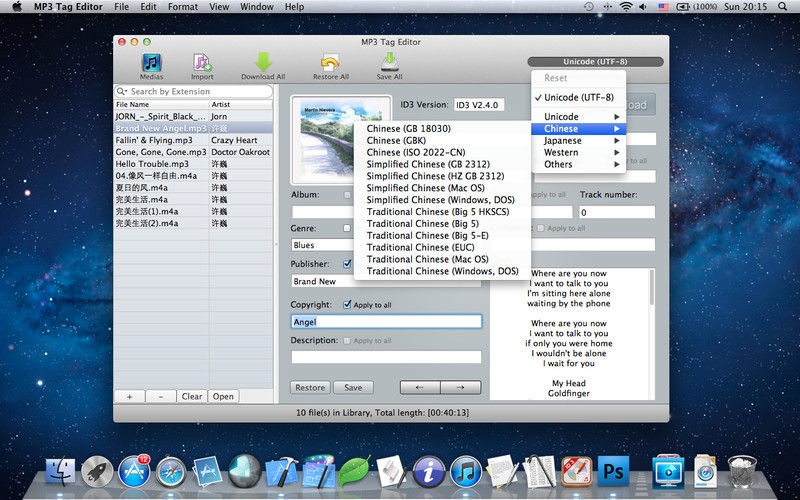
Task: Click the Clear button below list
Action: click(x=192, y=396)
